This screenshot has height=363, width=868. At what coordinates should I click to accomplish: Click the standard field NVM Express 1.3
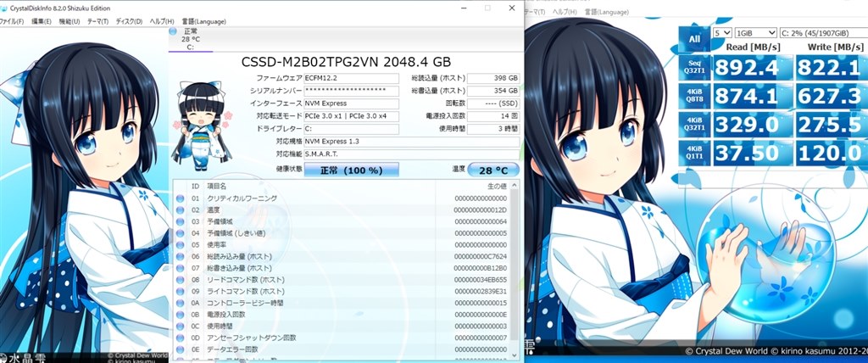pyautogui.click(x=412, y=142)
